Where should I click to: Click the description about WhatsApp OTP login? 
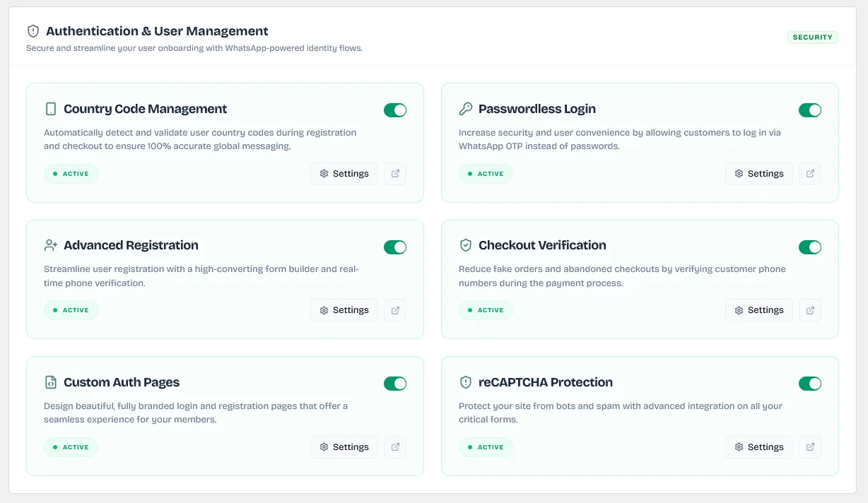pos(620,139)
